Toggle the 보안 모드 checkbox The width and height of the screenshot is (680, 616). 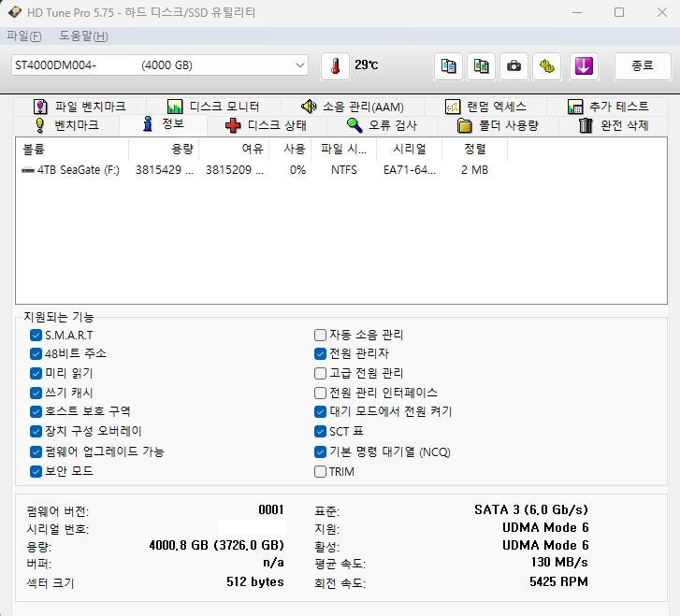[36, 471]
